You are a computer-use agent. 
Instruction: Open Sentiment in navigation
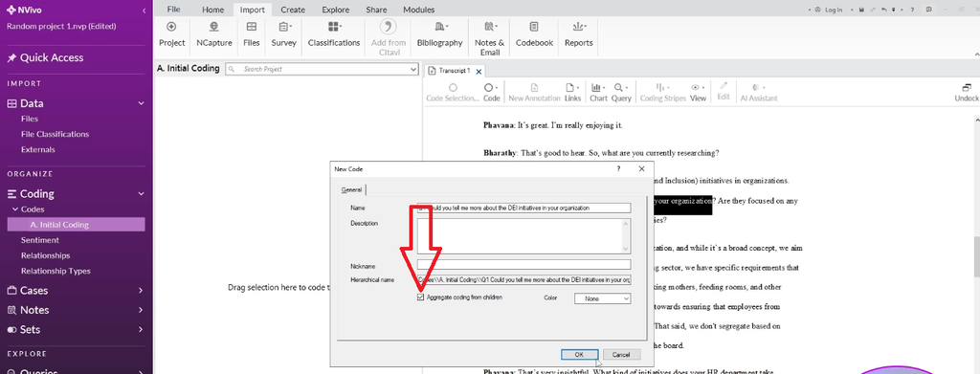(x=40, y=240)
